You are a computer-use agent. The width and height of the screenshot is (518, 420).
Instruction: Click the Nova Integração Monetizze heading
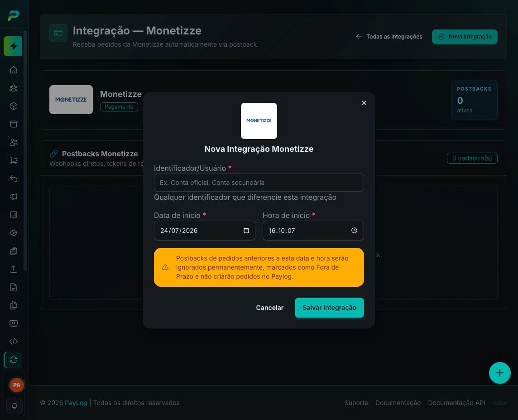pos(259,149)
